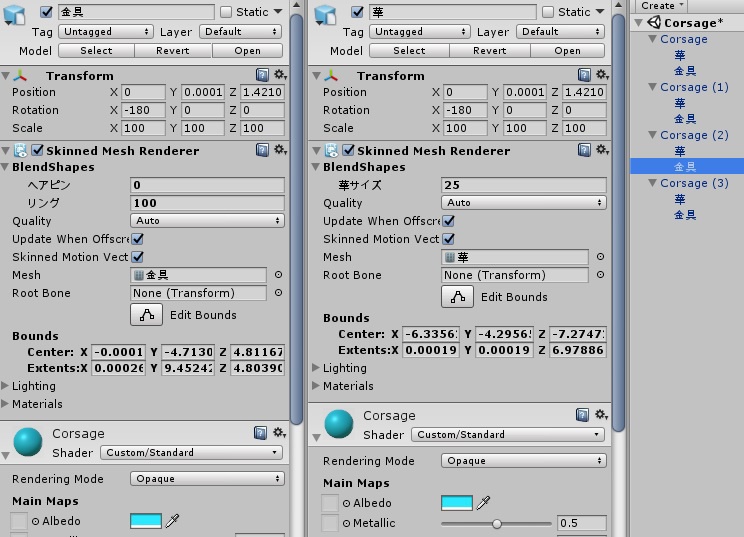The image size is (744, 537).
Task: Click Corsage material preview sphere in 華 inspector
Action: 339,424
